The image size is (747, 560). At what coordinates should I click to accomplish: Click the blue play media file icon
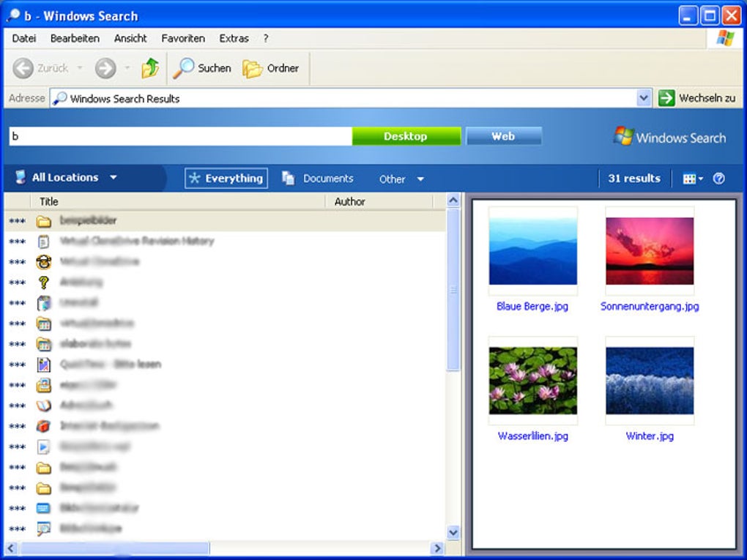pyautogui.click(x=43, y=447)
